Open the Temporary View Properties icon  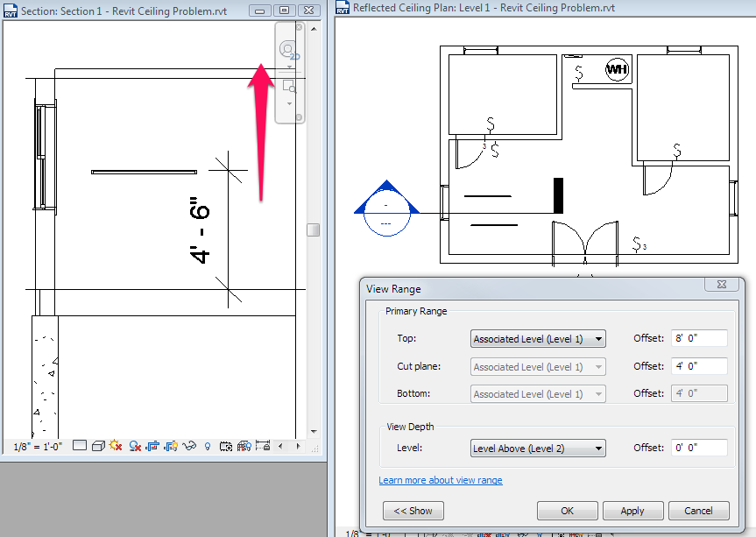tap(226, 446)
